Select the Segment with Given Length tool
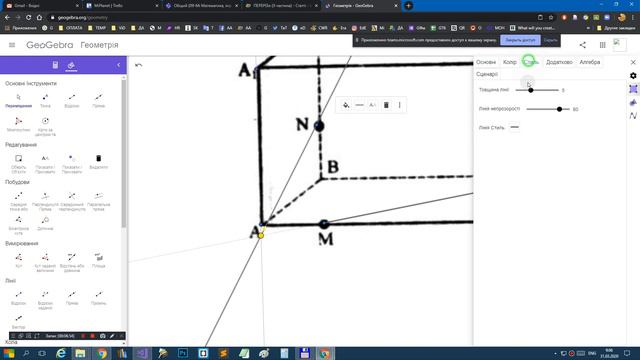 pos(45,300)
